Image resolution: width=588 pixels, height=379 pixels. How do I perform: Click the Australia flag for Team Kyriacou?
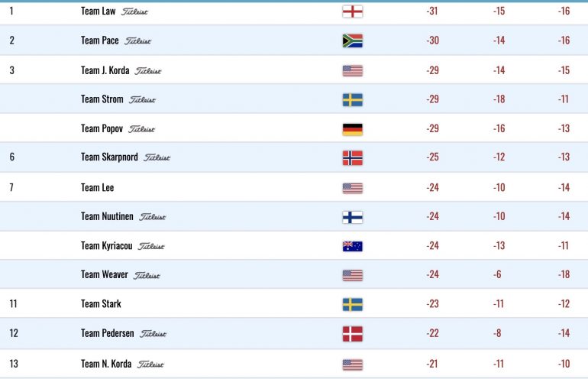(353, 246)
